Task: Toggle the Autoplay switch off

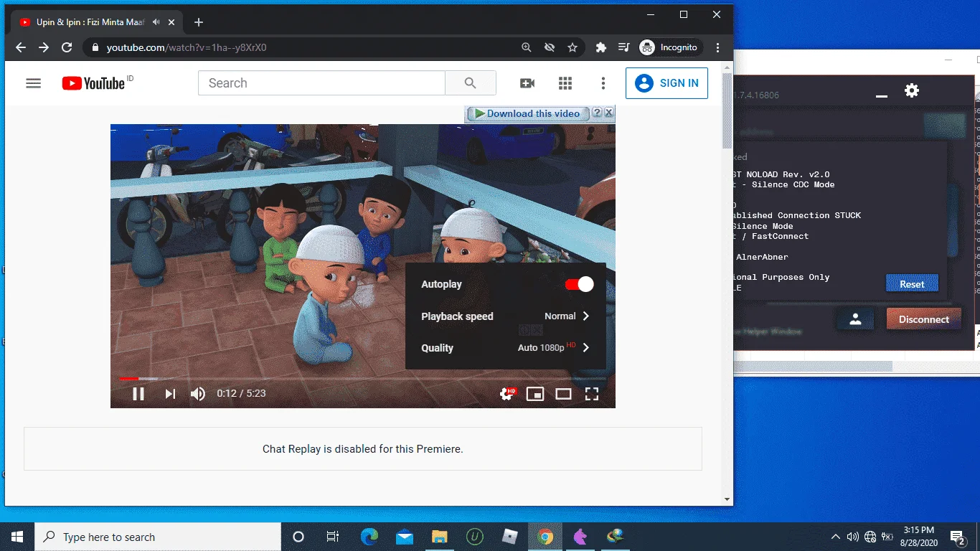Action: tap(580, 285)
